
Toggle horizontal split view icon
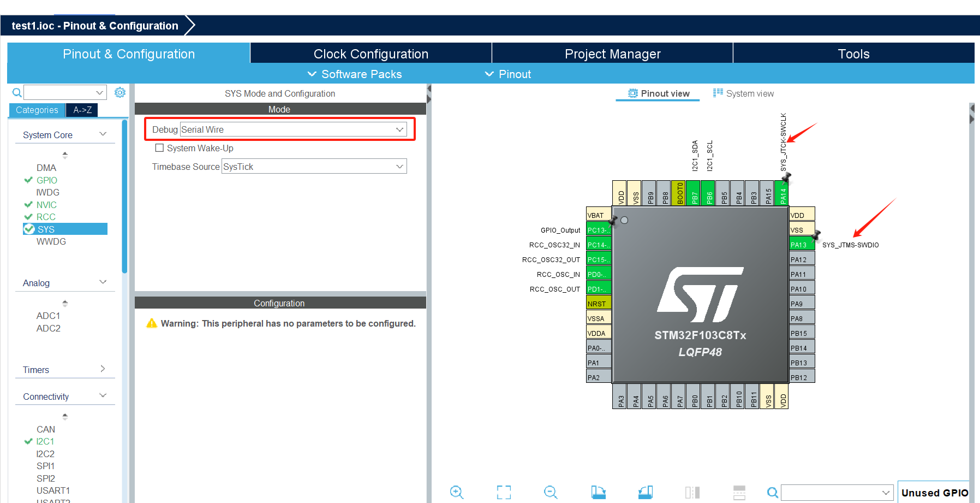[739, 492]
